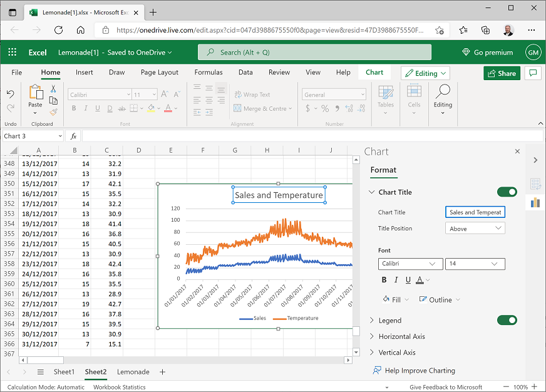Open the Title Position dropdown
The height and width of the screenshot is (392, 546).
tap(475, 227)
